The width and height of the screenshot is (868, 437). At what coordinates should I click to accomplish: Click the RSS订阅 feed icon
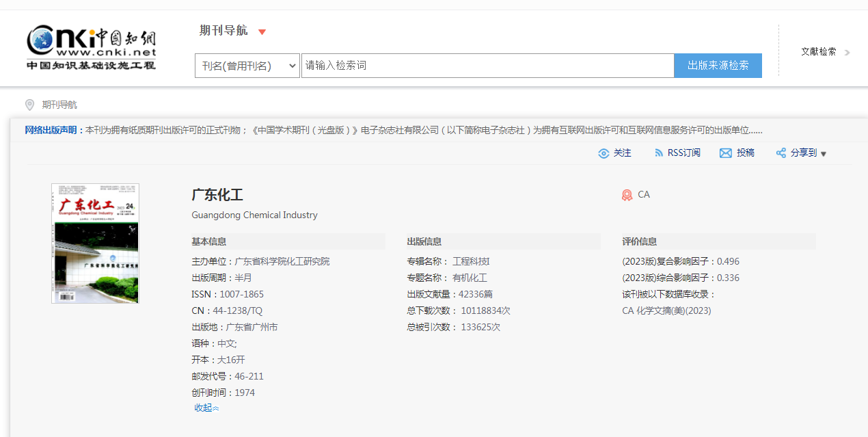point(659,153)
